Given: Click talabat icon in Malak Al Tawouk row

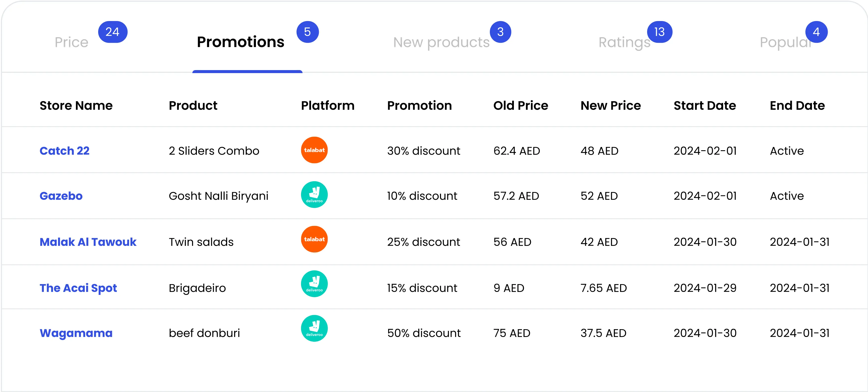Looking at the screenshot, I should coord(314,239).
